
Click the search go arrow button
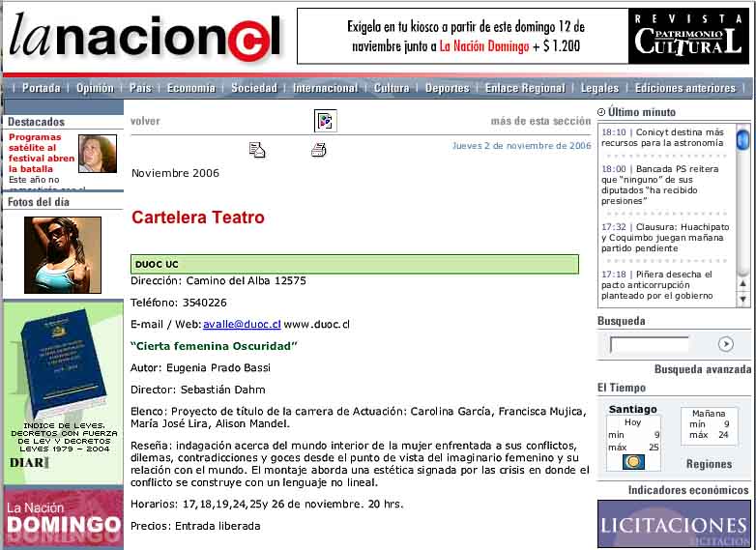click(726, 344)
